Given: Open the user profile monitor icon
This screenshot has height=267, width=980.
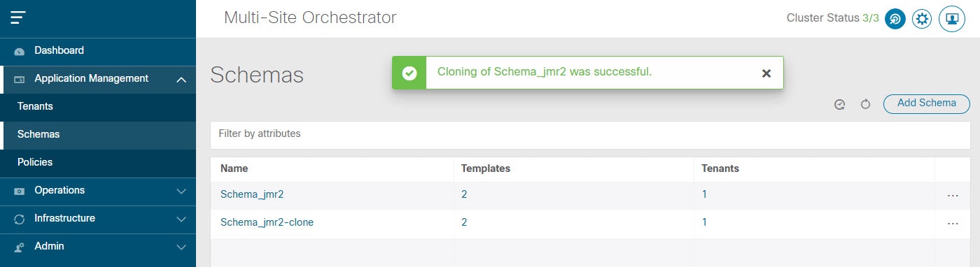Looking at the screenshot, I should pos(952,19).
